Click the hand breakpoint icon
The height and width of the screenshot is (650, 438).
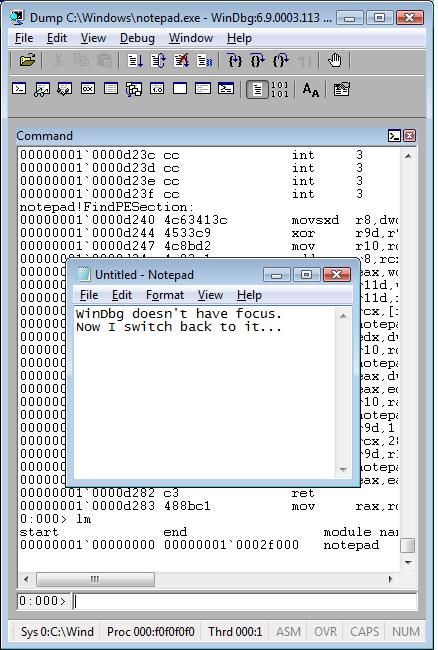click(x=334, y=61)
